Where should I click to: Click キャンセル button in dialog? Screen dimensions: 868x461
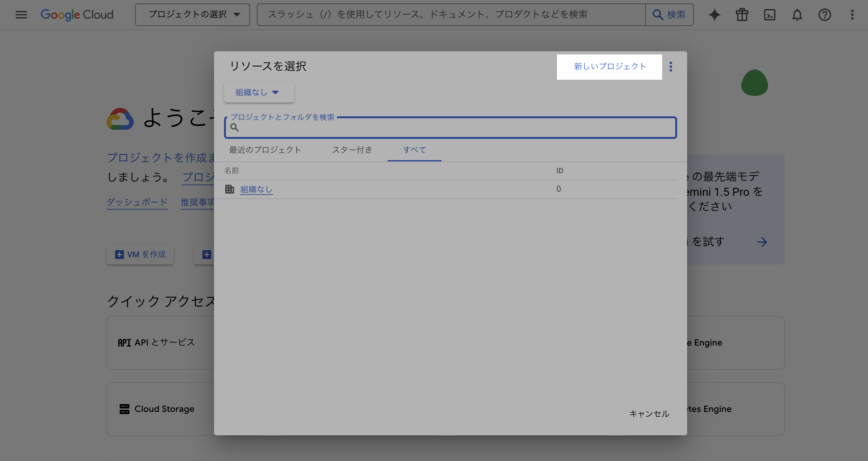pos(649,413)
